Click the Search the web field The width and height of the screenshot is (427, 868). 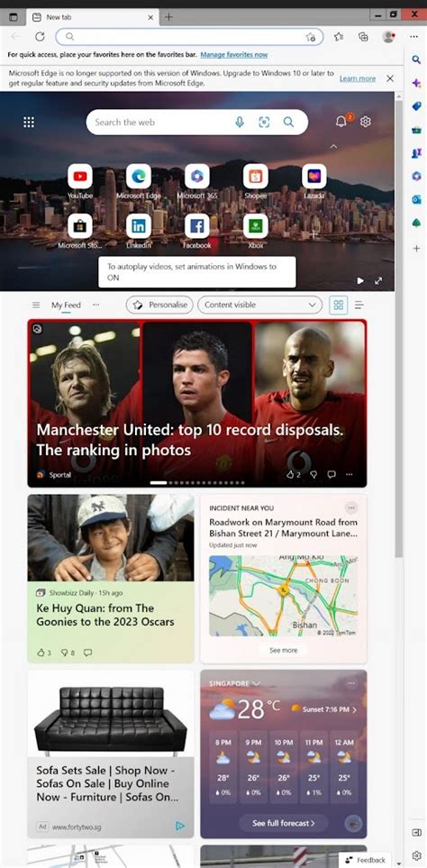pyautogui.click(x=160, y=123)
